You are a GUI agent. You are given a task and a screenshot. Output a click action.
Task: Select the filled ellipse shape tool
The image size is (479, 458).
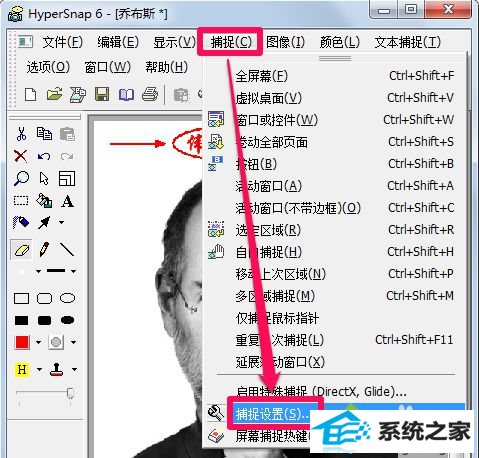(x=67, y=320)
